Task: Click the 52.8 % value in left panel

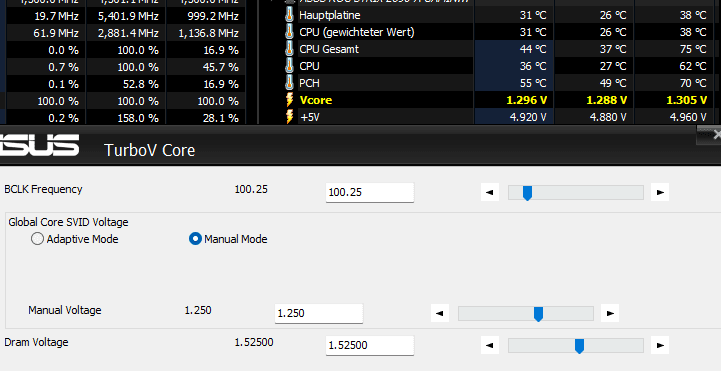Action: [141, 84]
